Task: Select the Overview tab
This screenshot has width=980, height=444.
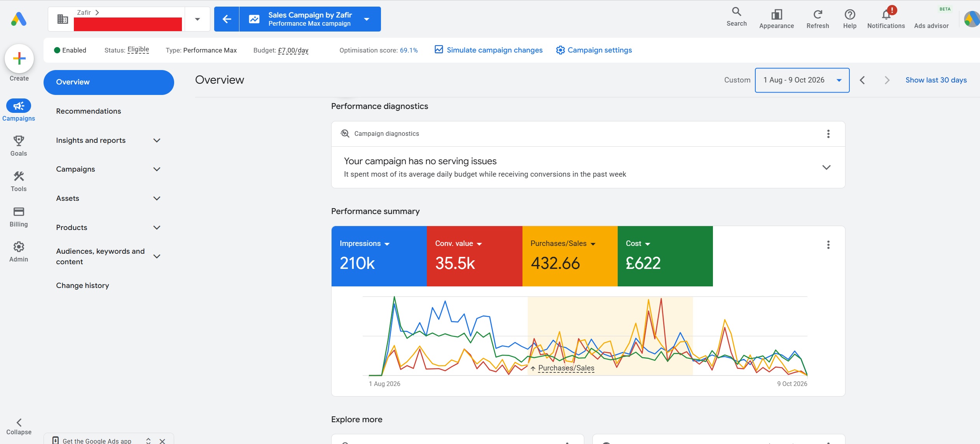Action: click(x=108, y=82)
